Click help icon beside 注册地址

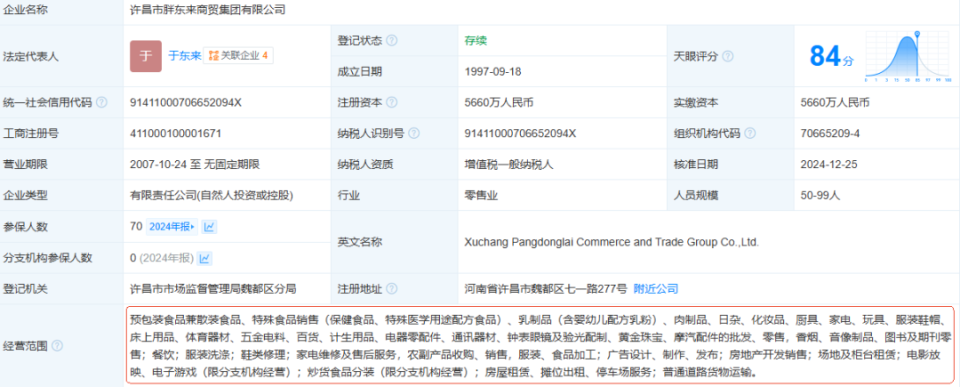pos(391,288)
